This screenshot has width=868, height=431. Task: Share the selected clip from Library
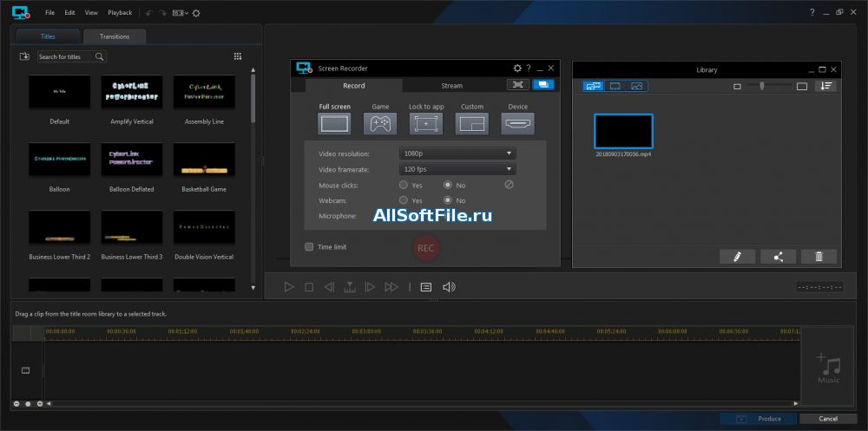778,257
